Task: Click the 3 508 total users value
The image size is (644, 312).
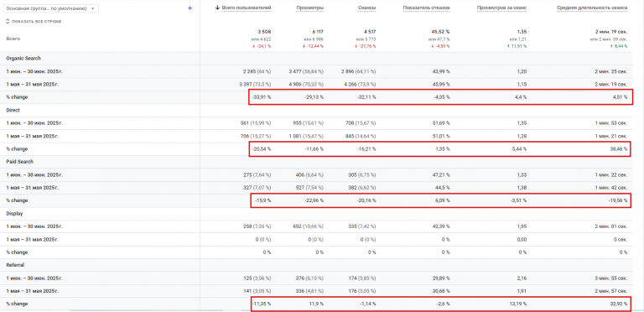Action: click(x=264, y=32)
